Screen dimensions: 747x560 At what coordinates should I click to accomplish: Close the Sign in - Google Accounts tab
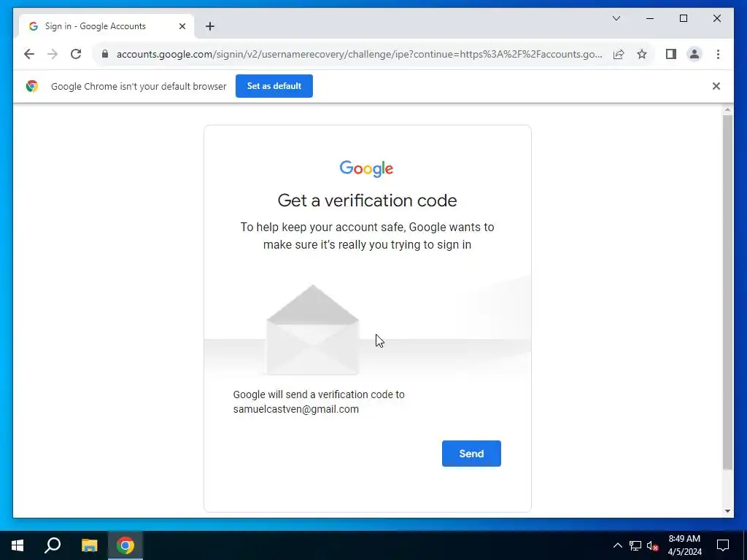[182, 26]
